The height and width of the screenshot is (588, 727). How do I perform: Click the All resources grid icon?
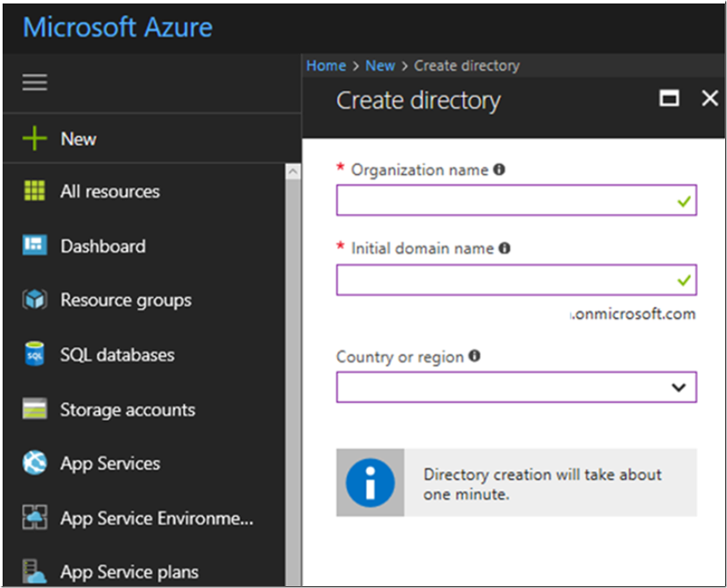(35, 190)
